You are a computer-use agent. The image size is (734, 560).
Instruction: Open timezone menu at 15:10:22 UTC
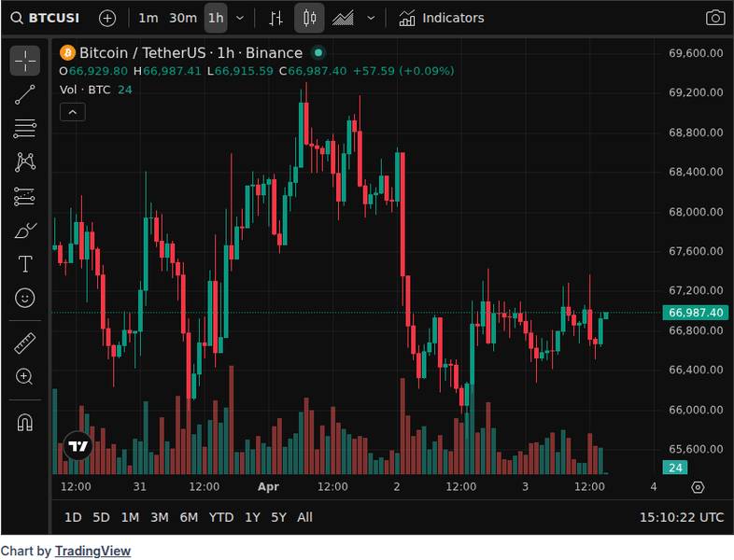[x=681, y=517]
